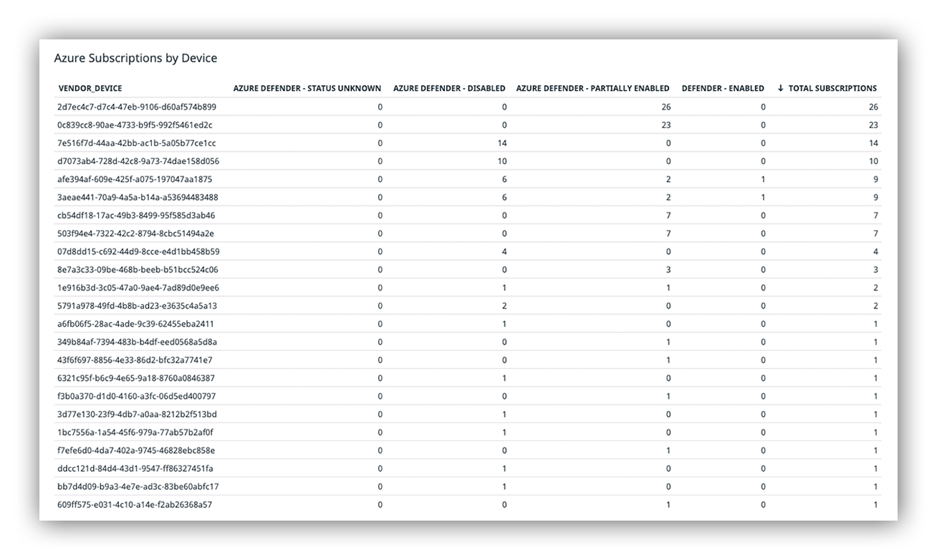Click Partially Enabled count 26 for device 2d7ec4c7
937x560 pixels.
[x=666, y=107]
